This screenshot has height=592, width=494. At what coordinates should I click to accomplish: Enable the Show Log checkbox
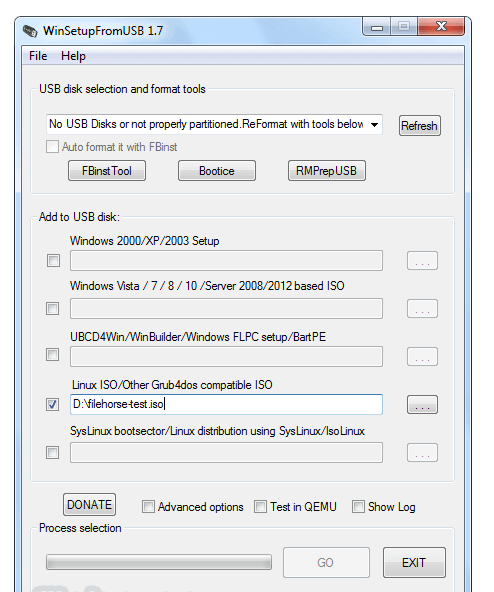[358, 507]
